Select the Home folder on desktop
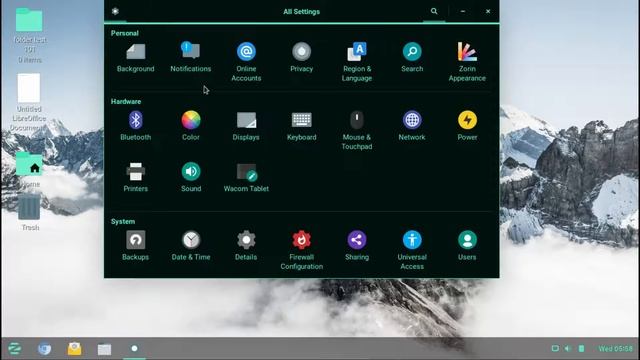 [x=29, y=170]
